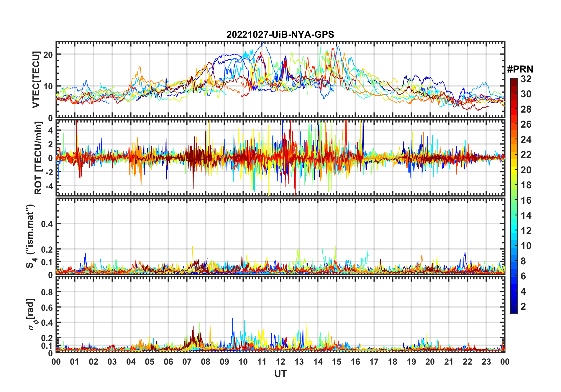Select the "UT" x-axis label

(280, 374)
